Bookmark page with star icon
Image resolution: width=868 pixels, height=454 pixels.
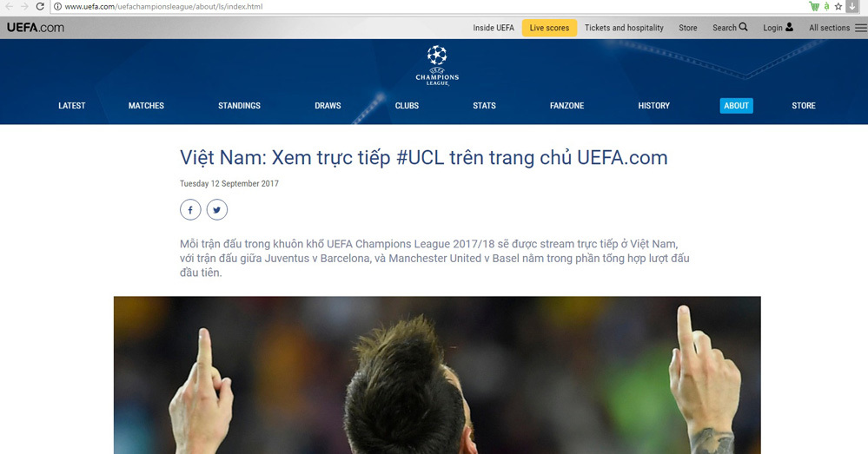[x=838, y=7]
